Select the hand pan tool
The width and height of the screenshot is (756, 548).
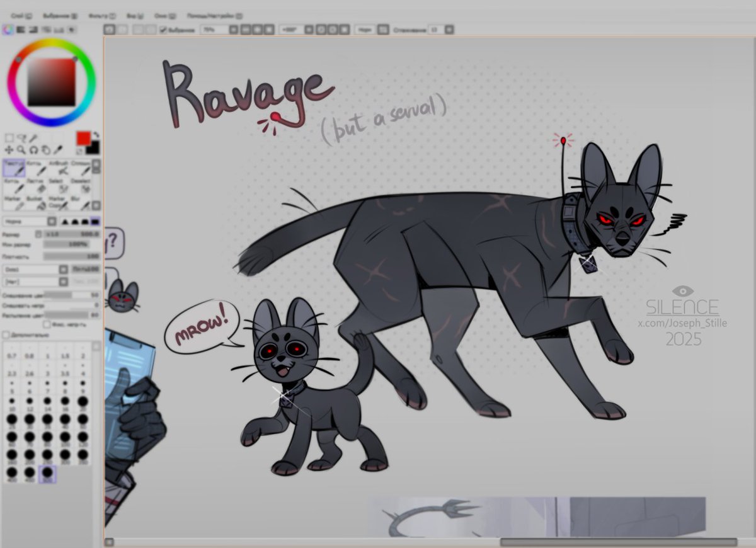[46, 150]
